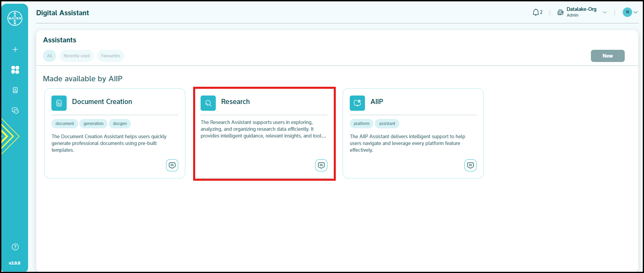Image resolution: width=644 pixels, height=273 pixels.
Task: Click the New assistant button
Action: 607,56
